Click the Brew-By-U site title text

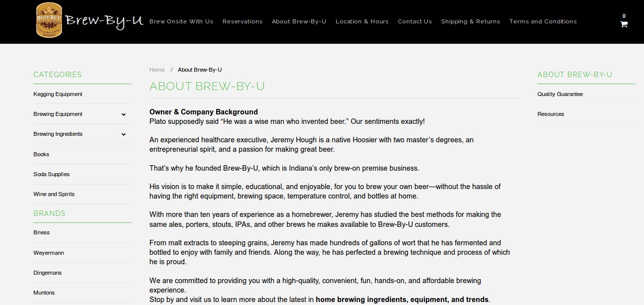pos(104,21)
